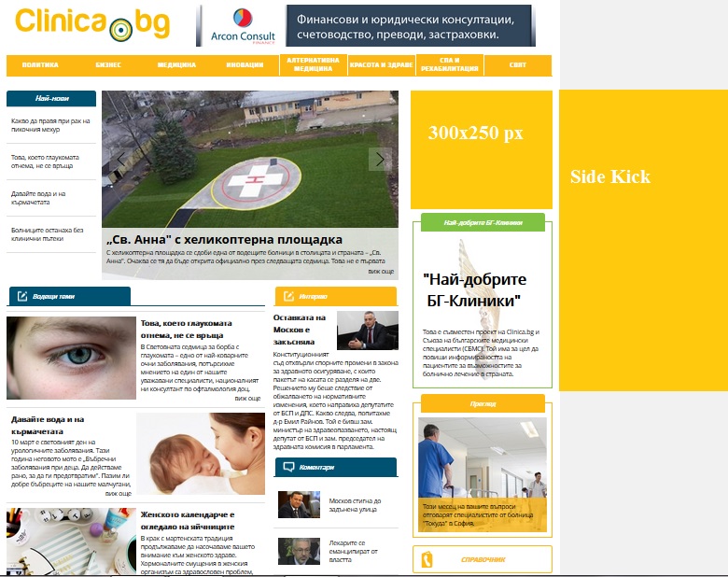728x577 pixels.
Task: Open the КРАСОТА И ЗДРАВЕ section
Action: (x=381, y=65)
